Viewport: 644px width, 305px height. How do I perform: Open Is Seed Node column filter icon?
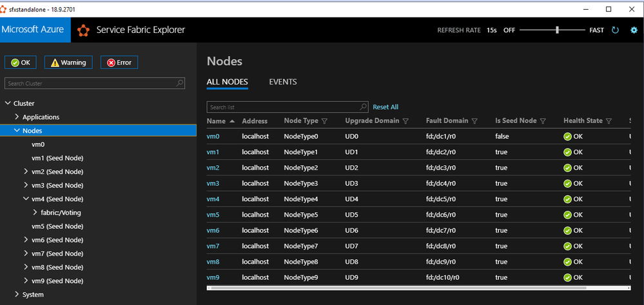coord(543,121)
